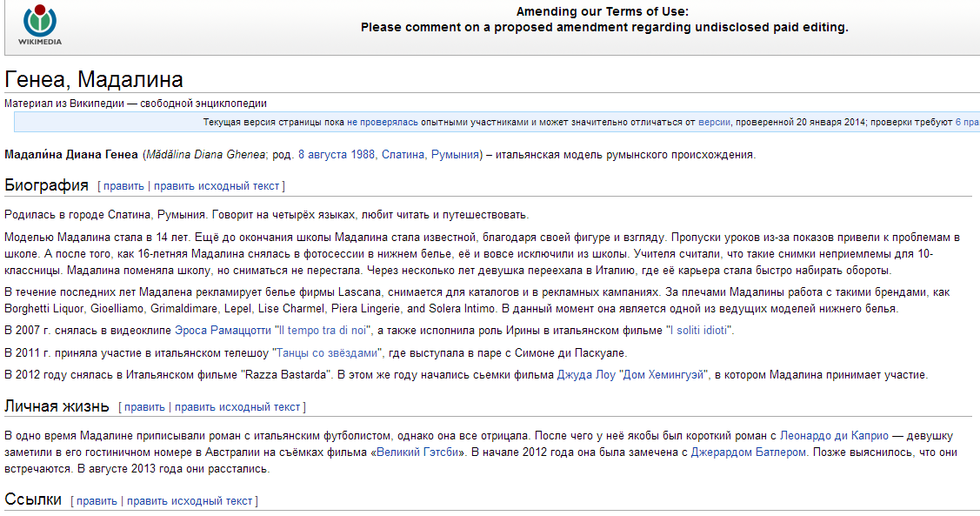
Task: Follow the 'I soliti idioti' film link
Action: 700,331
